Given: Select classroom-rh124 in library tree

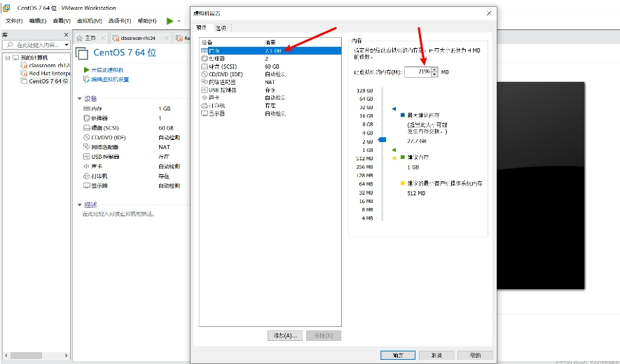Looking at the screenshot, I should click(45, 65).
